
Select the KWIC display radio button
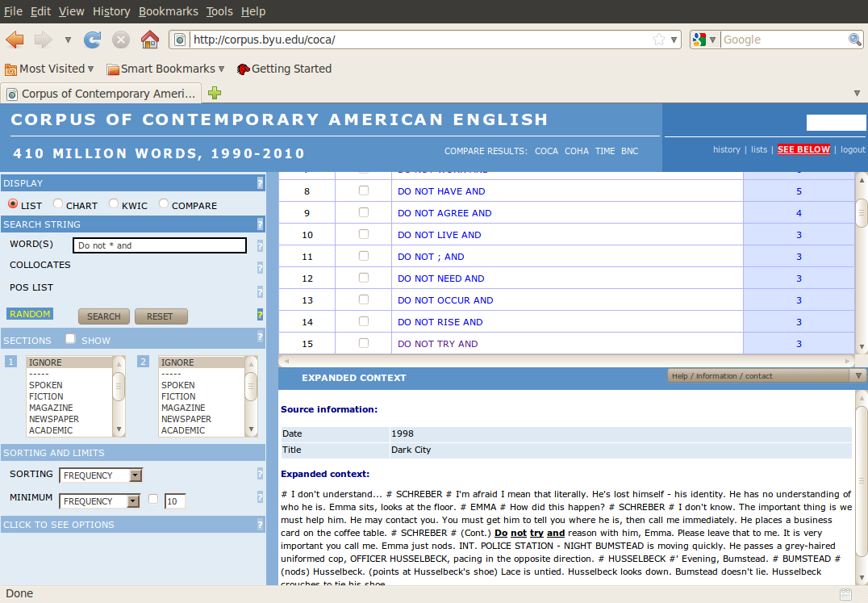(x=114, y=204)
